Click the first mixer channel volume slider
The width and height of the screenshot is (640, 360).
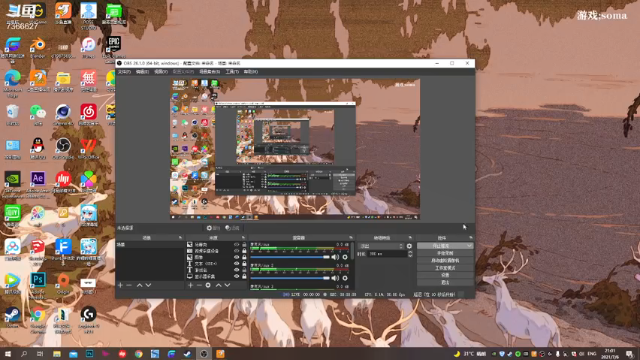[290, 257]
